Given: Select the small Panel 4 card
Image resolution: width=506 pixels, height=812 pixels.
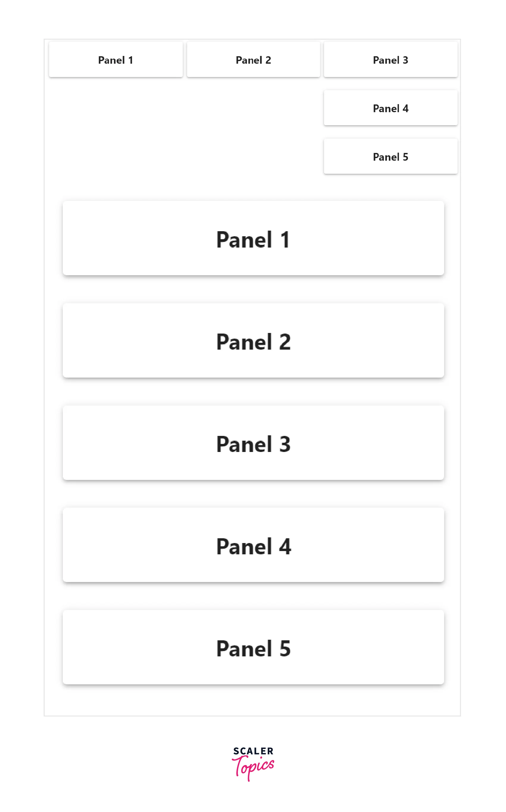Looking at the screenshot, I should click(x=391, y=108).
